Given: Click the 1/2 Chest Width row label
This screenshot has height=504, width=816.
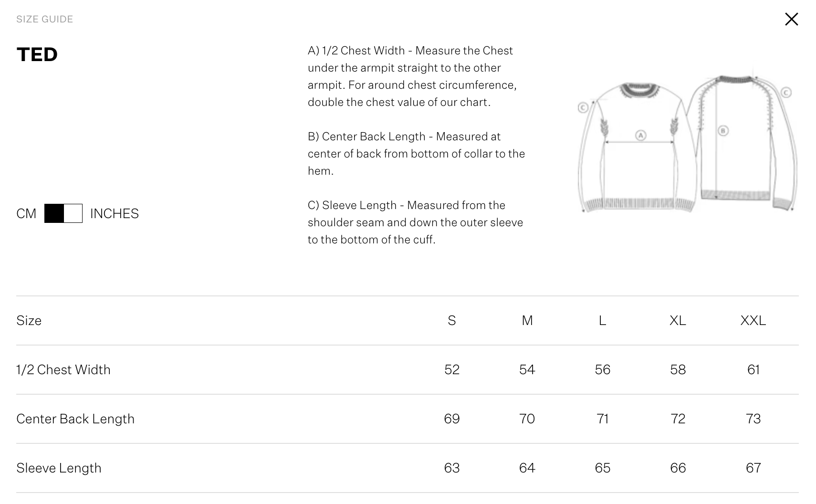Looking at the screenshot, I should pyautogui.click(x=63, y=369).
